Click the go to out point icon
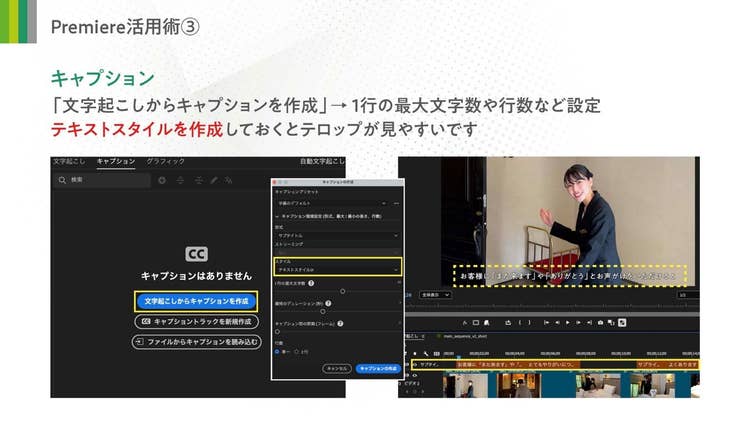The height and width of the screenshot is (422, 750). [589, 323]
